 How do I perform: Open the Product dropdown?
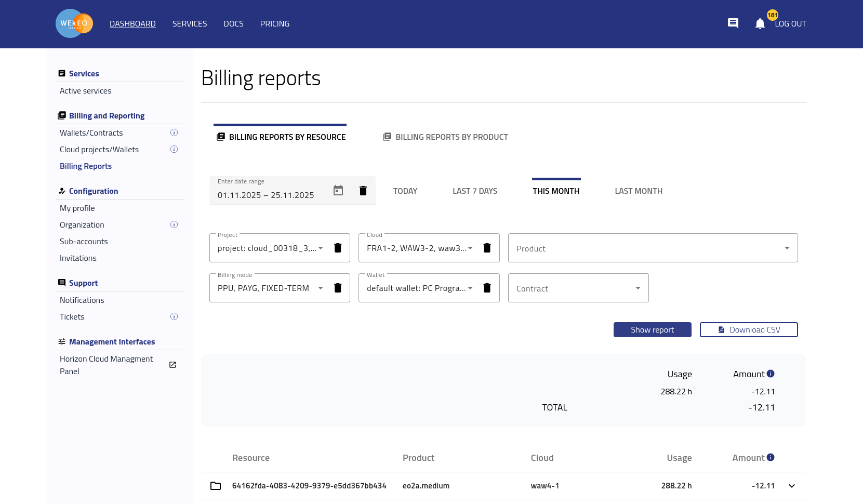click(x=653, y=248)
